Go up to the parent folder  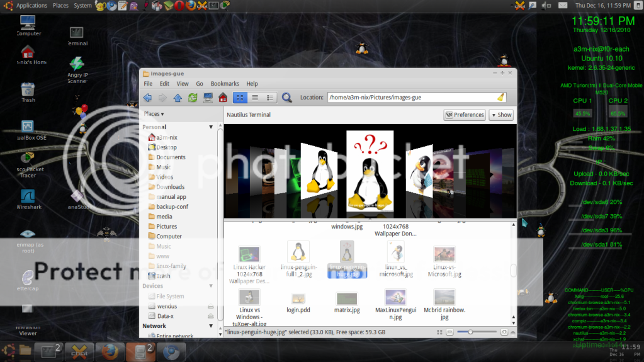pyautogui.click(x=178, y=98)
